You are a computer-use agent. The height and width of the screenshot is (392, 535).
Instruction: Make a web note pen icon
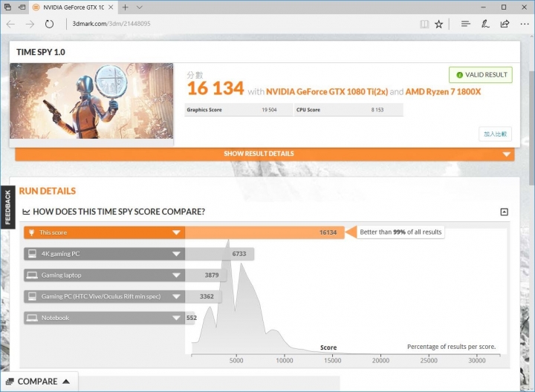(484, 24)
